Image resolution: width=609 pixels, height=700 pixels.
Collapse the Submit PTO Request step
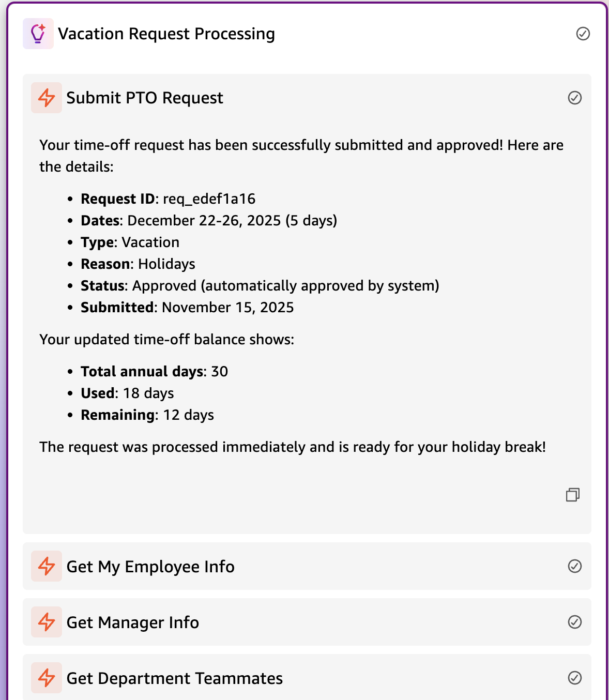[145, 98]
